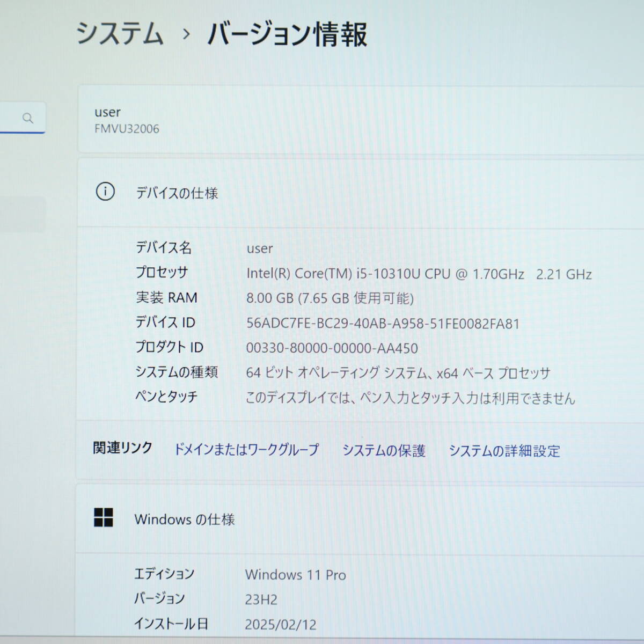Click the Intel Core i5-10310U processor value
The width and height of the screenshot is (644, 644).
(419, 274)
